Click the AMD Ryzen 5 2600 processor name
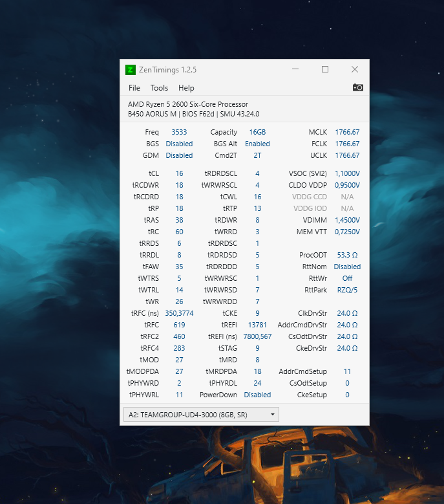The image size is (444, 504). pos(188,104)
